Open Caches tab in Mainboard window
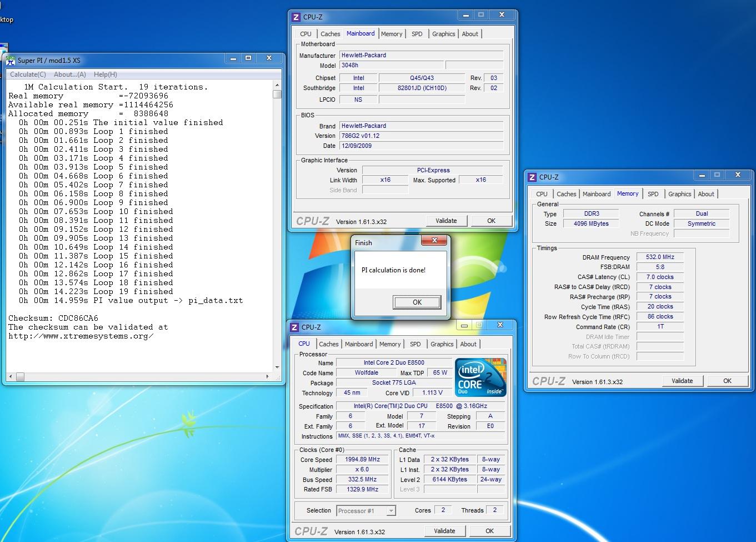 coord(331,34)
